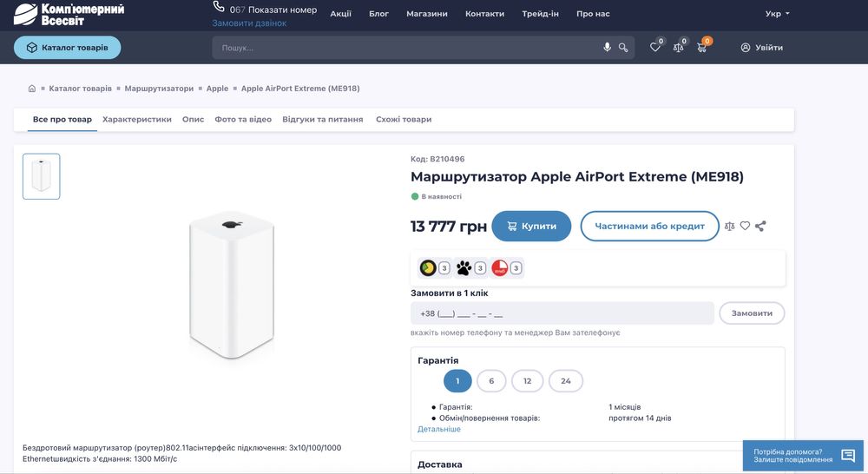Screen dimensions: 868x474
Task: Click the phone number input field
Action: pyautogui.click(x=562, y=313)
